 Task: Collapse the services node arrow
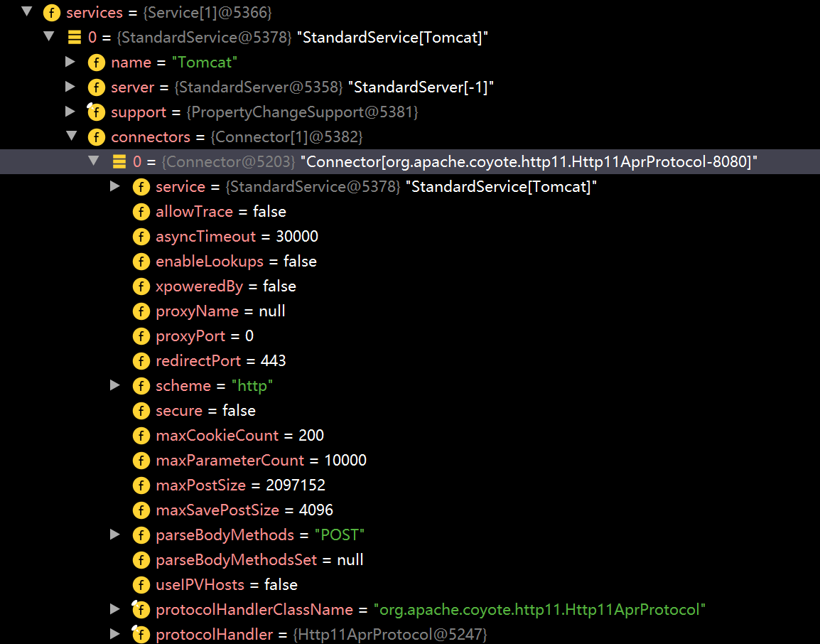[x=27, y=11]
